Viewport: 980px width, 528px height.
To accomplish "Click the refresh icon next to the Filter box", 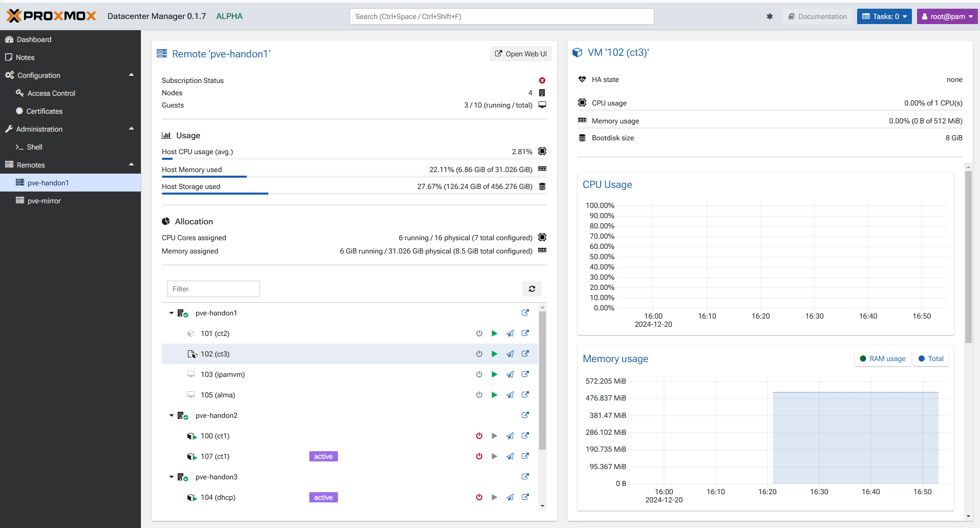I will 532,289.
